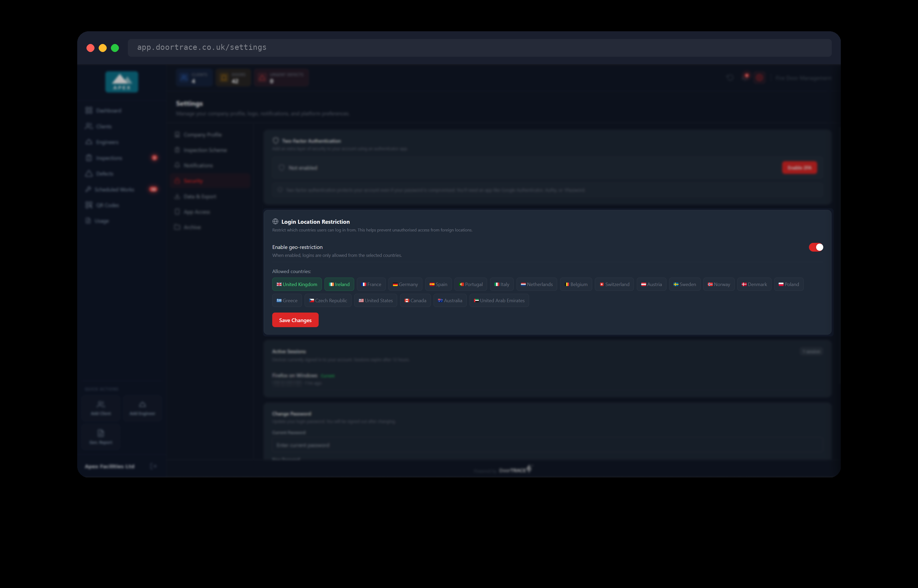Click the red Enable 2FA button
918x588 pixels.
799,168
